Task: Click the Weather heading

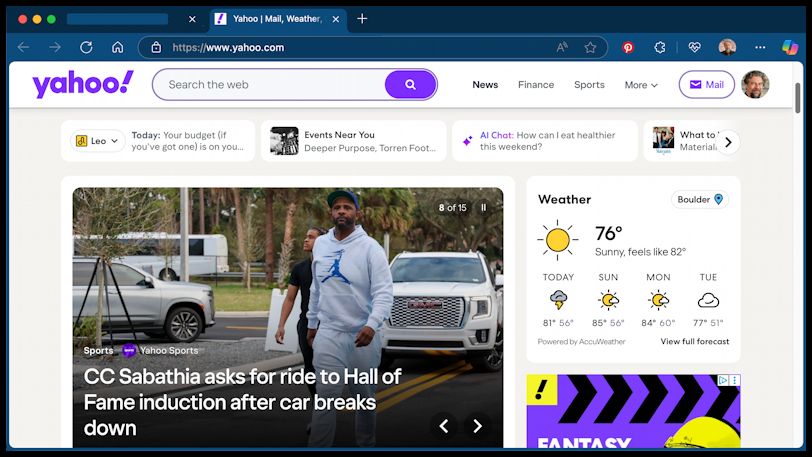Action: click(564, 199)
